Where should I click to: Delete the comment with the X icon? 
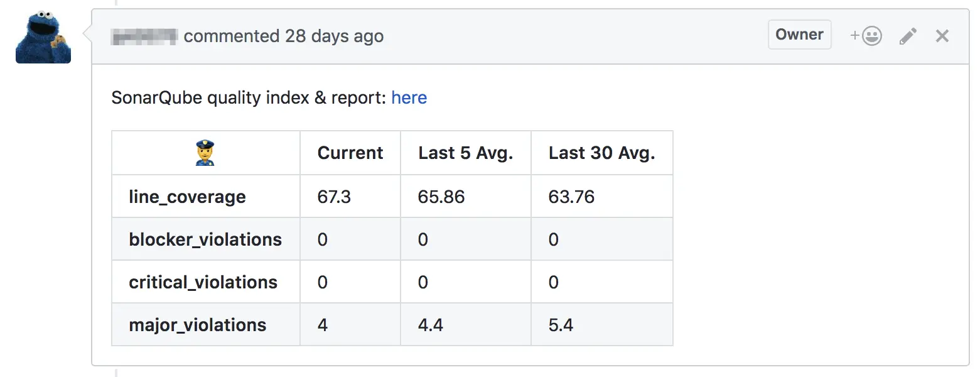click(x=942, y=36)
